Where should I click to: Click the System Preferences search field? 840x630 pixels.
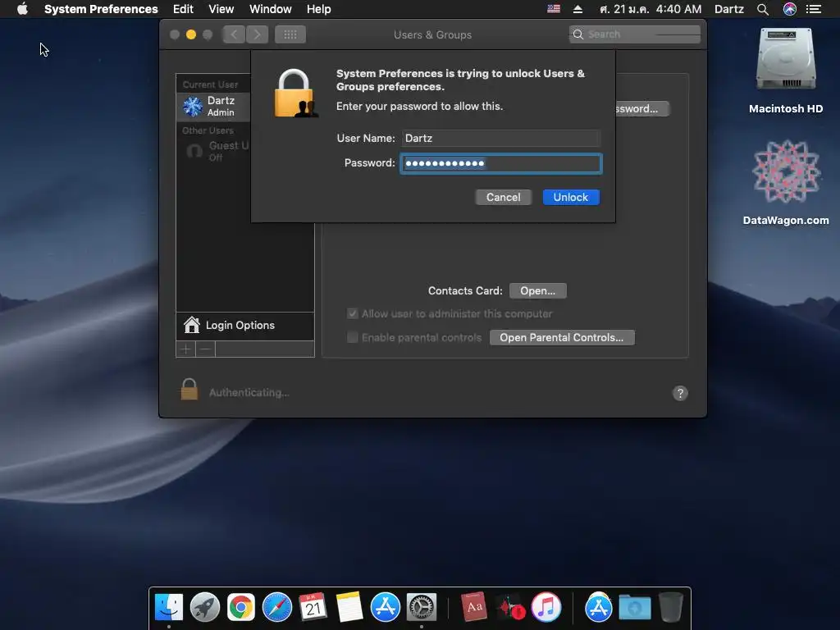point(635,34)
